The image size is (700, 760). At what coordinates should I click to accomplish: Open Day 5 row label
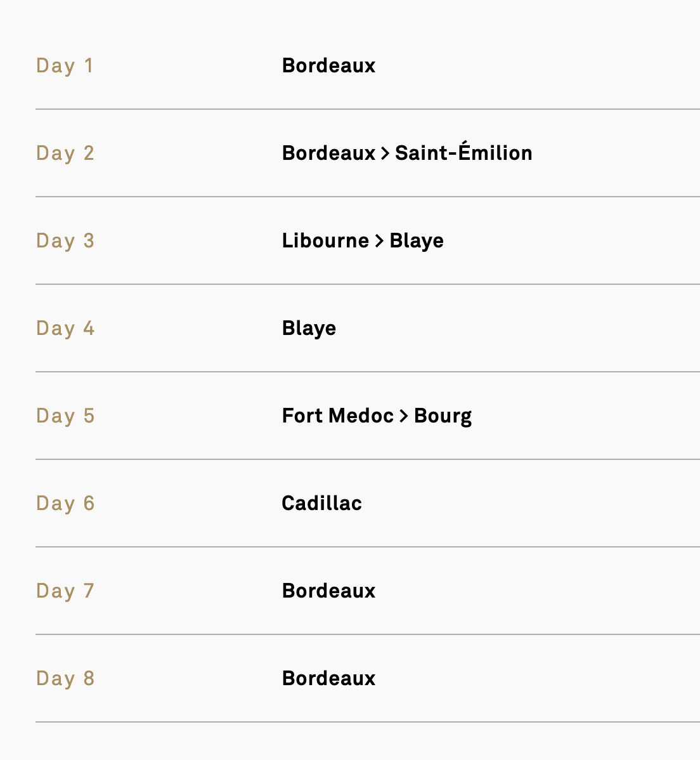pyautogui.click(x=65, y=416)
